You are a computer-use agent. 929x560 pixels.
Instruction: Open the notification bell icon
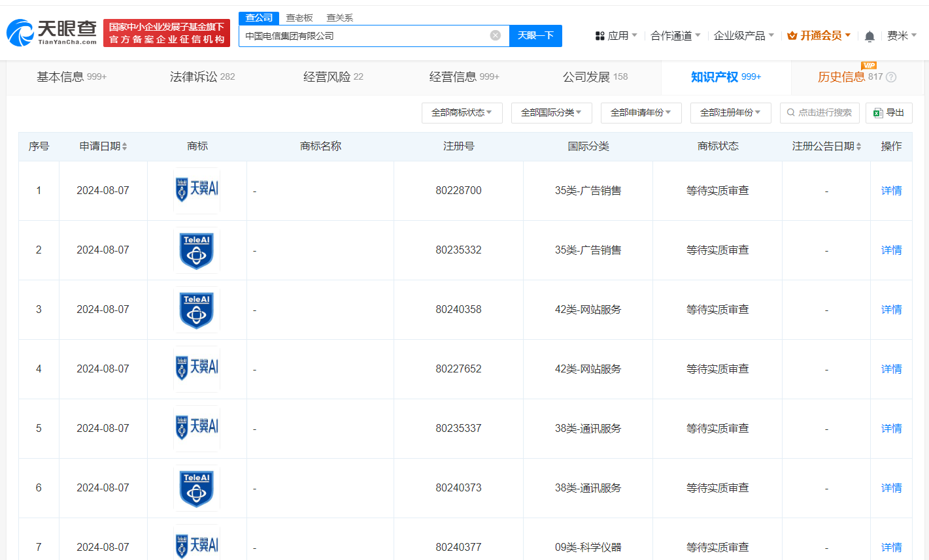point(870,35)
